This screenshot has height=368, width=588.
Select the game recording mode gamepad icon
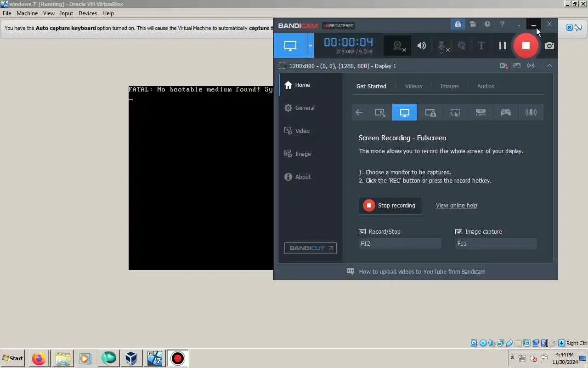(506, 112)
